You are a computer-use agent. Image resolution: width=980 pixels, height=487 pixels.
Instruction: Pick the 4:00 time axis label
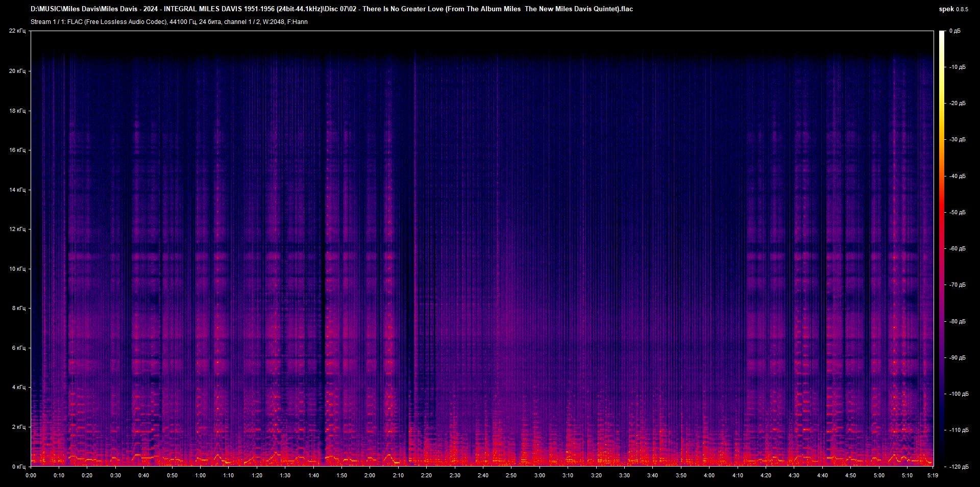pyautogui.click(x=709, y=475)
